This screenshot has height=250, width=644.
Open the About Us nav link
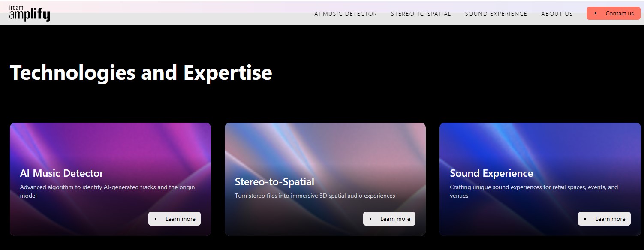click(557, 14)
